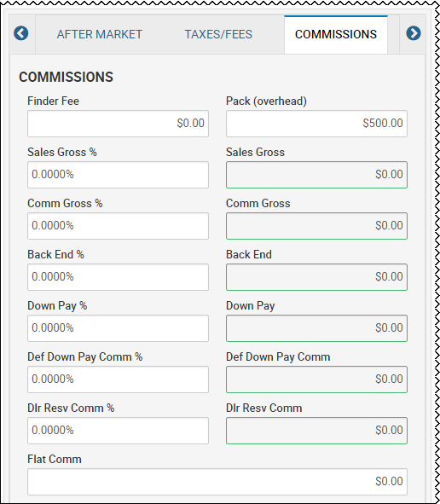Focus the Flat Comm input field

[x=217, y=482]
